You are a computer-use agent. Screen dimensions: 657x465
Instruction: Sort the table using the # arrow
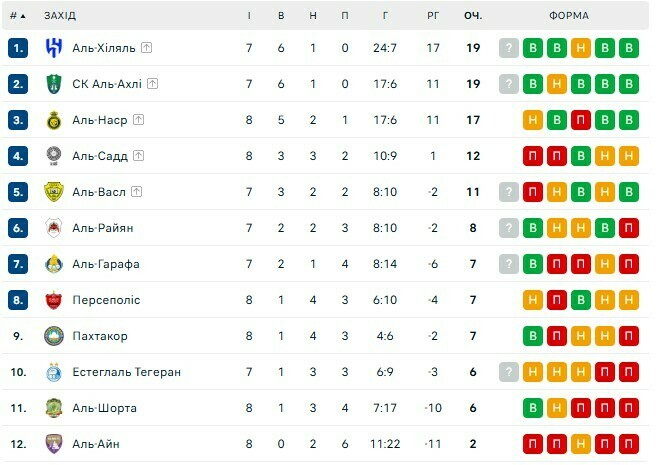[x=23, y=16]
